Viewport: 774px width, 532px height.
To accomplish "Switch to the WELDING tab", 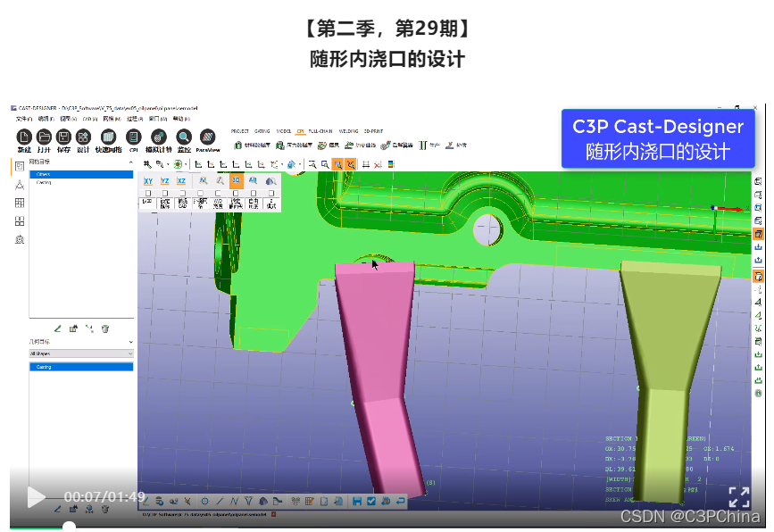I will tap(348, 131).
